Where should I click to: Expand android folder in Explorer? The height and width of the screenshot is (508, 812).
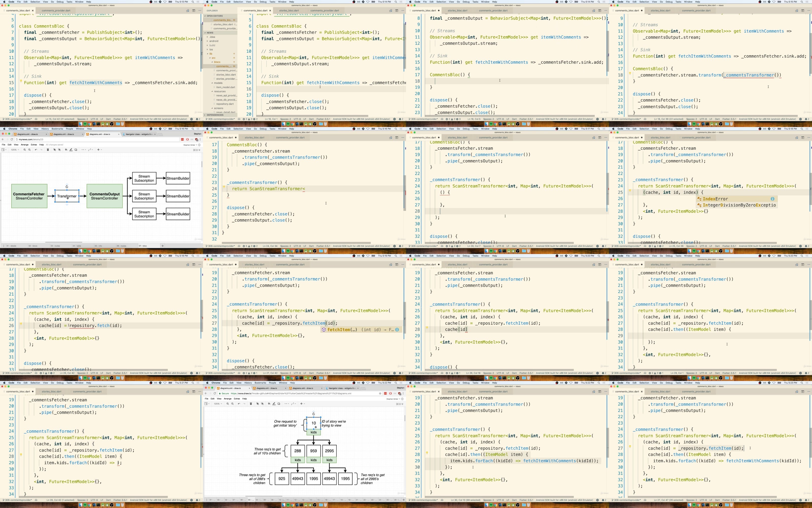click(220, 41)
